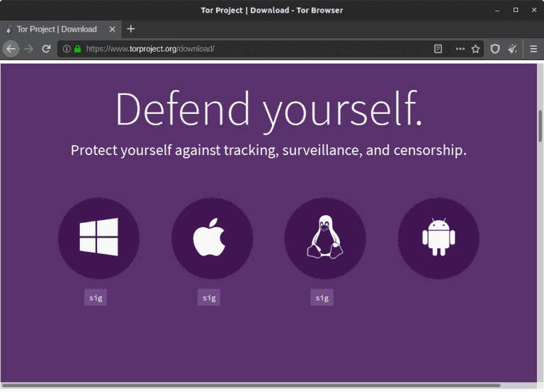
Task: Open sig link under Linux icon
Action: tap(322, 297)
